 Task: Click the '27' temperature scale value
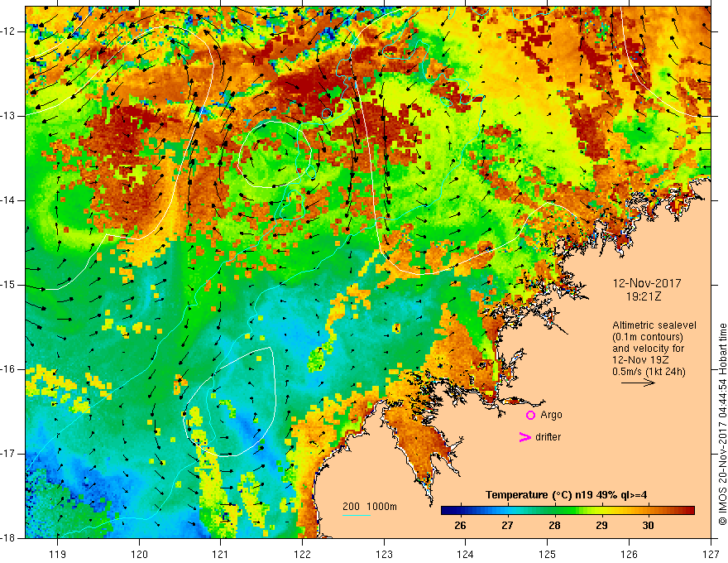point(507,526)
